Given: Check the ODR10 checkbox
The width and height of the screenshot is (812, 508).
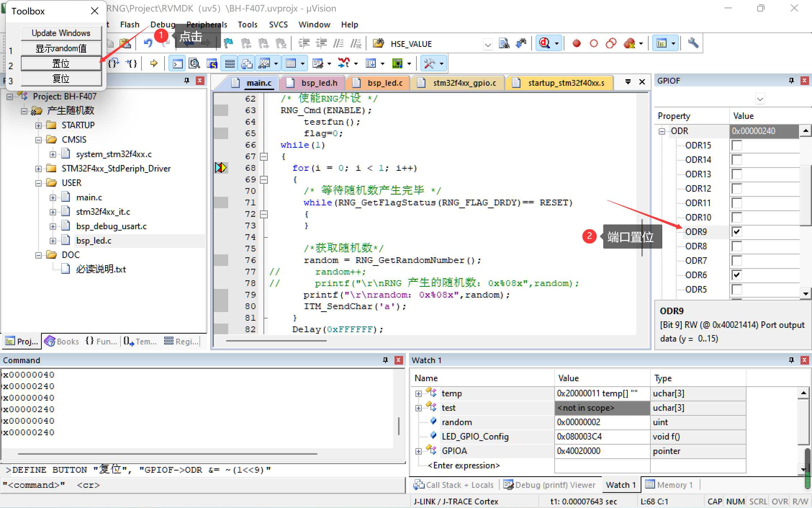Looking at the screenshot, I should pyautogui.click(x=736, y=217).
